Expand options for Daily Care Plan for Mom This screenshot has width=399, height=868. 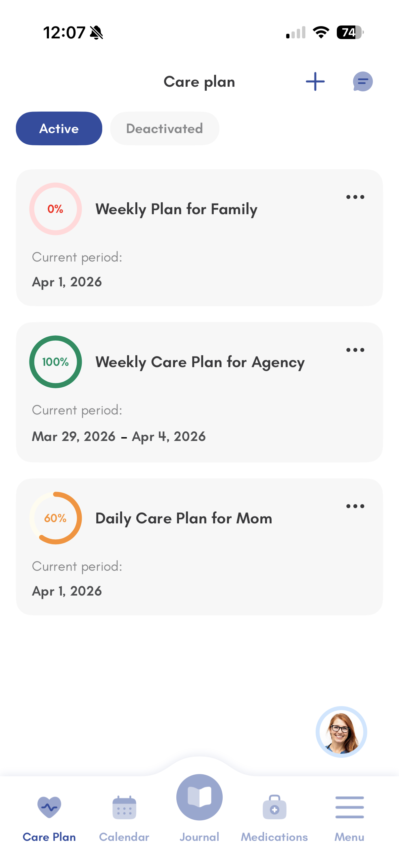(355, 506)
